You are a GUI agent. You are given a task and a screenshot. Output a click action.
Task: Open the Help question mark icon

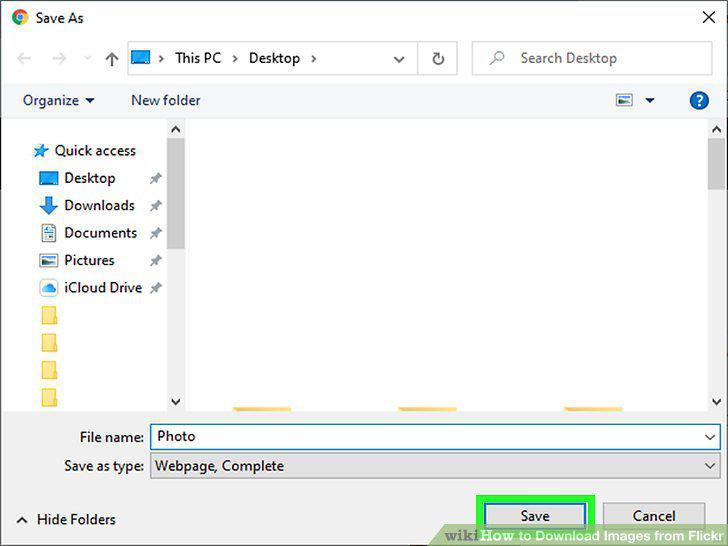(699, 100)
